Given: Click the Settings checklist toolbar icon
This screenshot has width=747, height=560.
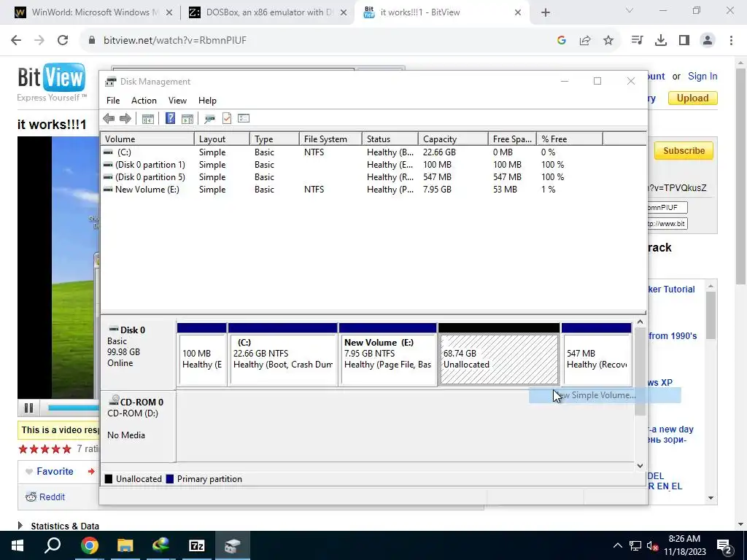Looking at the screenshot, I should 244,118.
